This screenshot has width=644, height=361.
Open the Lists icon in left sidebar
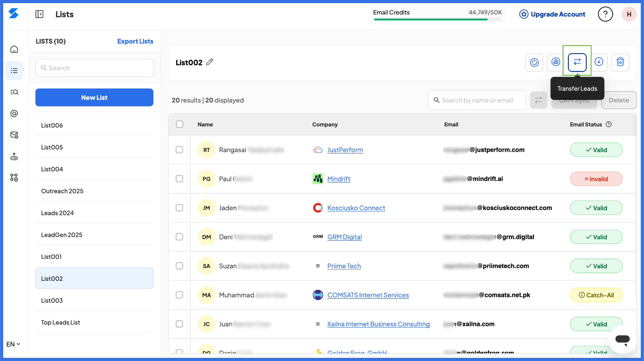click(14, 71)
